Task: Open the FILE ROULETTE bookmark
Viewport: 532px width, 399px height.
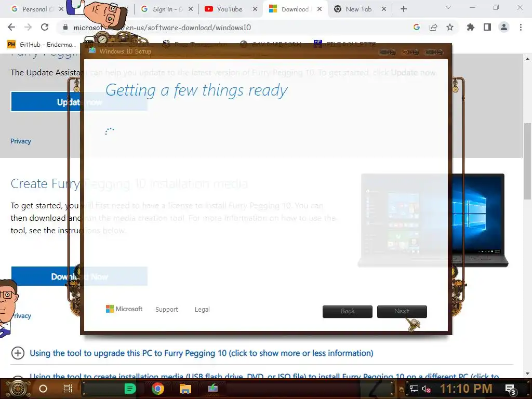Action: pyautogui.click(x=345, y=44)
